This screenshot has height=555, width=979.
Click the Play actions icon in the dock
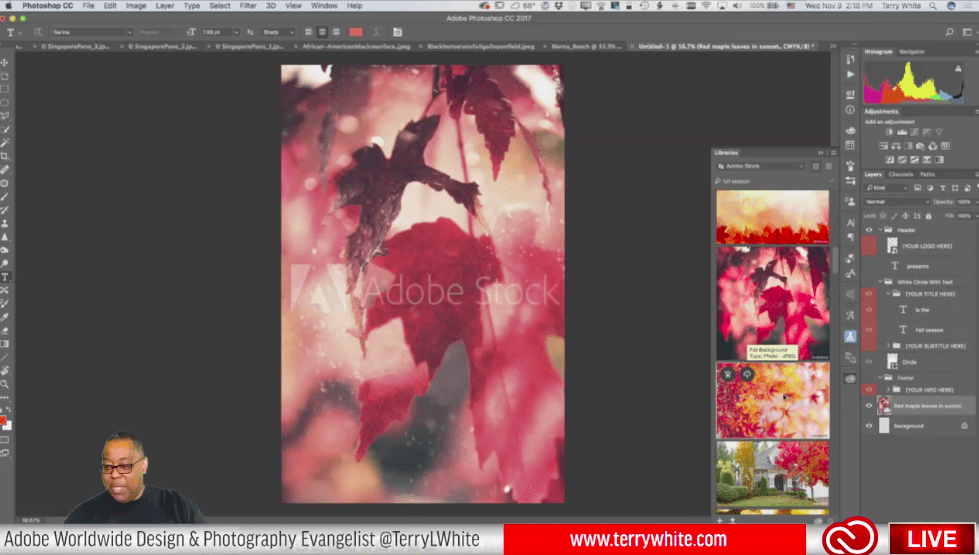pos(850,74)
